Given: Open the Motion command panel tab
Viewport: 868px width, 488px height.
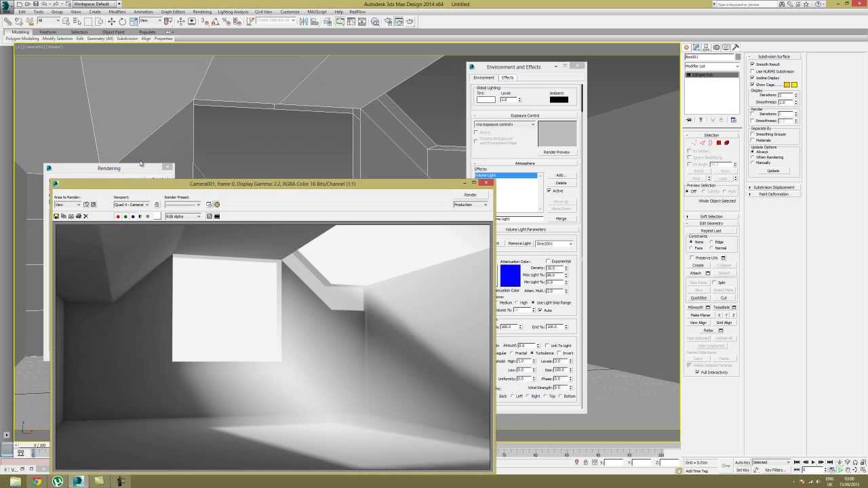Looking at the screenshot, I should pos(716,47).
